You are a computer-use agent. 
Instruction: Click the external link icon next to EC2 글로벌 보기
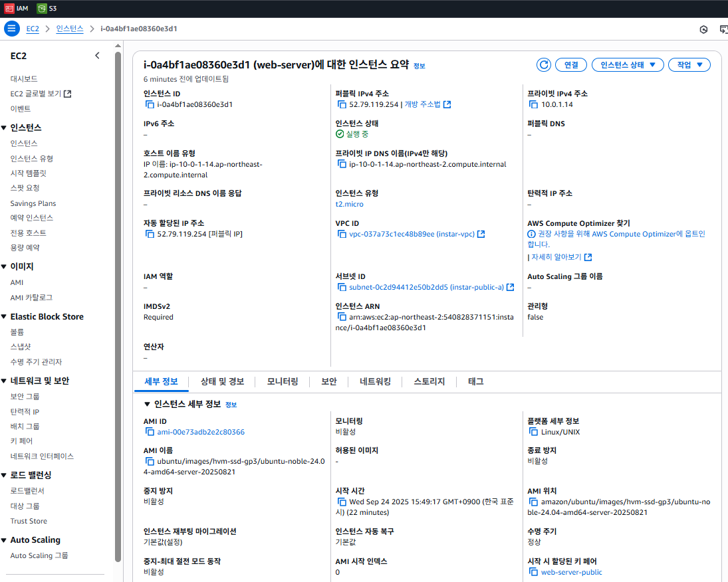67,94
